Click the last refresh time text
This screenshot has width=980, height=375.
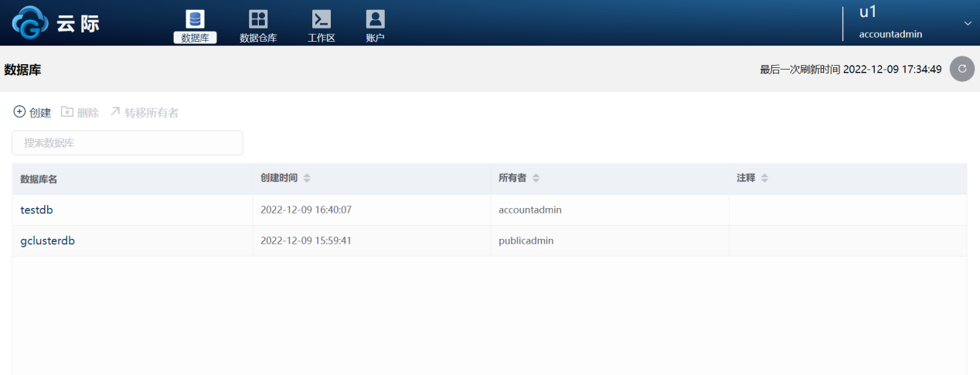point(850,70)
